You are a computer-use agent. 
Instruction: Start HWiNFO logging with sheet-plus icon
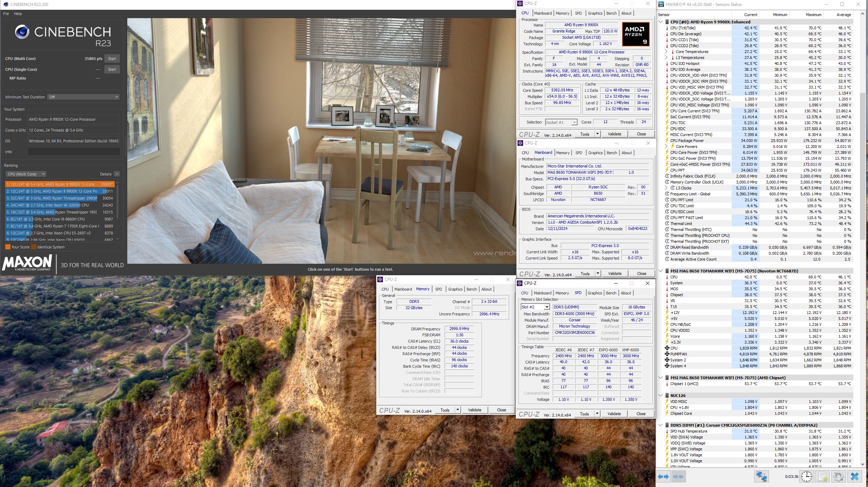(823, 477)
